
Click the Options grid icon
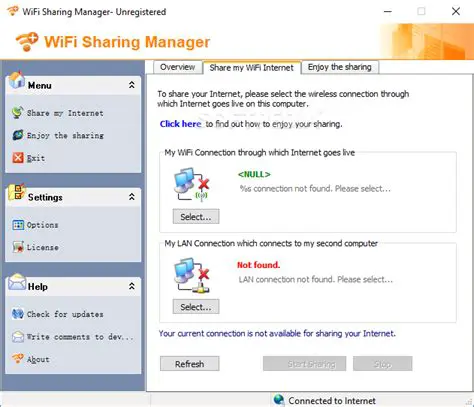tap(18, 225)
